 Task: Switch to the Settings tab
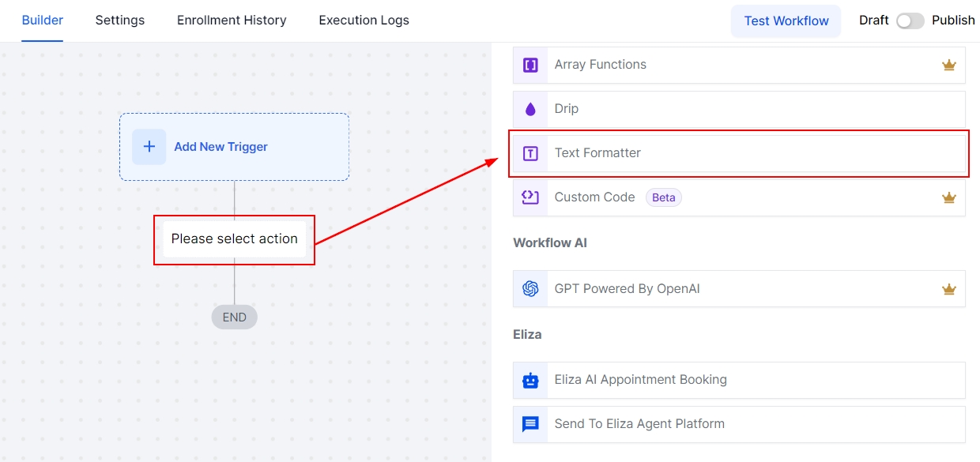120,21
